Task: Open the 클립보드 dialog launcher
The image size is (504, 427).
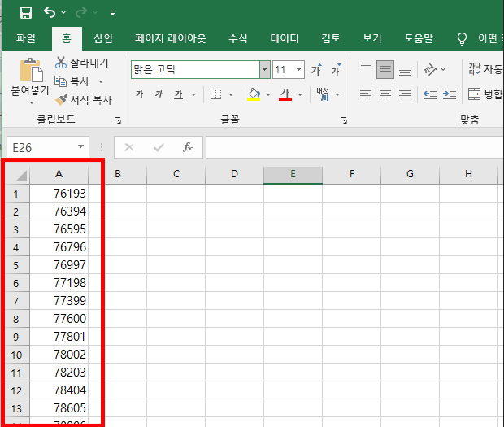Action: [118, 120]
